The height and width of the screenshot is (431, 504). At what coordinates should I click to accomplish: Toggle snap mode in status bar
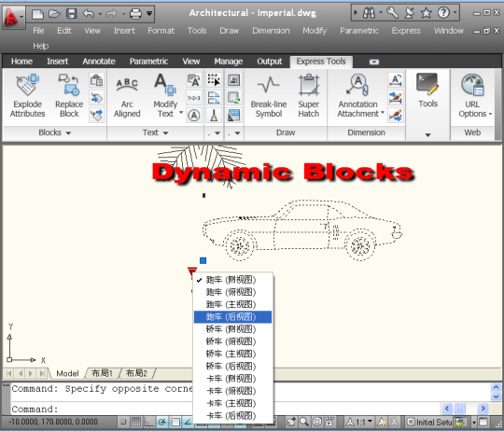point(123,422)
